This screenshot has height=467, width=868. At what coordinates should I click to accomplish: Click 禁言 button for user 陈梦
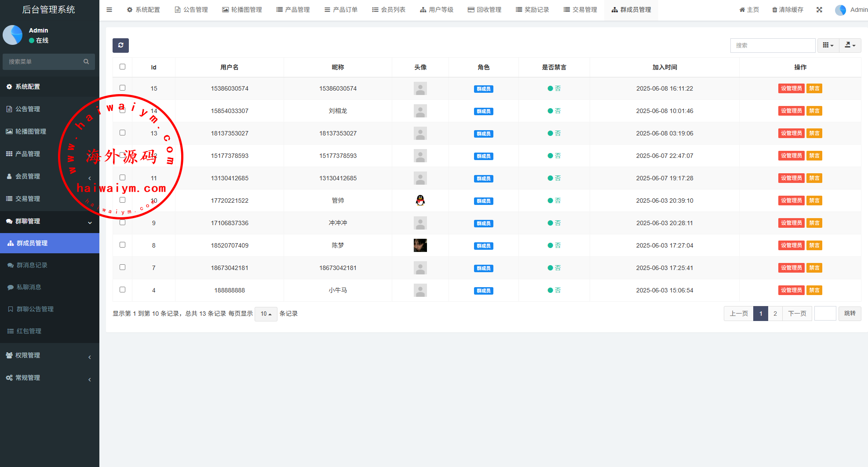814,245
